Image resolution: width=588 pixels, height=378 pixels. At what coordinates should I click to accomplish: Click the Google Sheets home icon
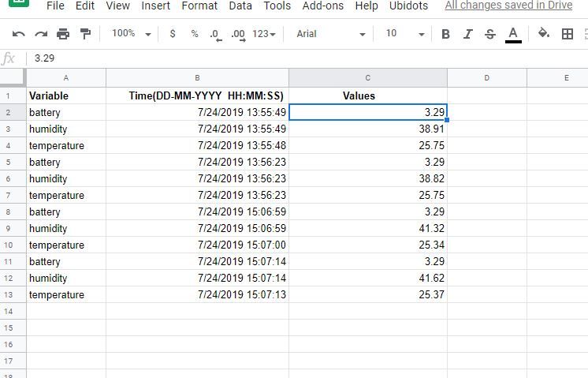point(18,4)
